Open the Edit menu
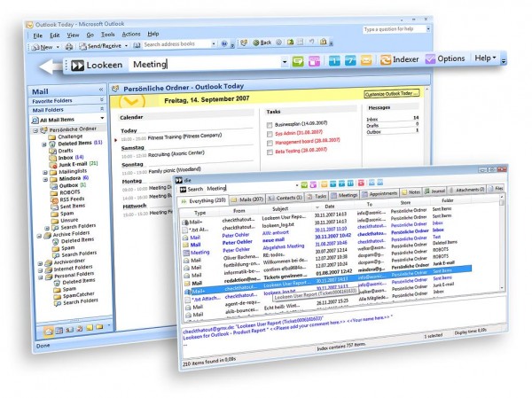Image resolution: width=532 pixels, height=398 pixels. (55, 35)
